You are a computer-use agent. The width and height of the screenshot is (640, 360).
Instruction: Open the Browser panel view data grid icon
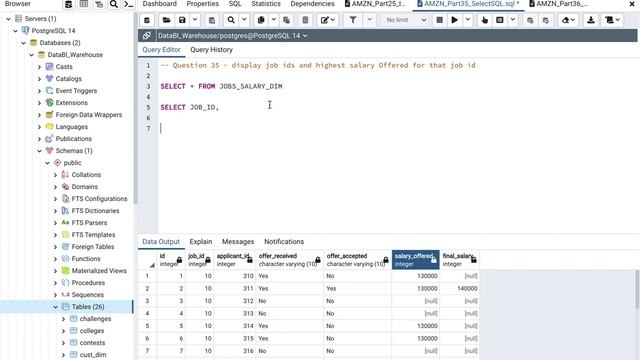point(84,4)
